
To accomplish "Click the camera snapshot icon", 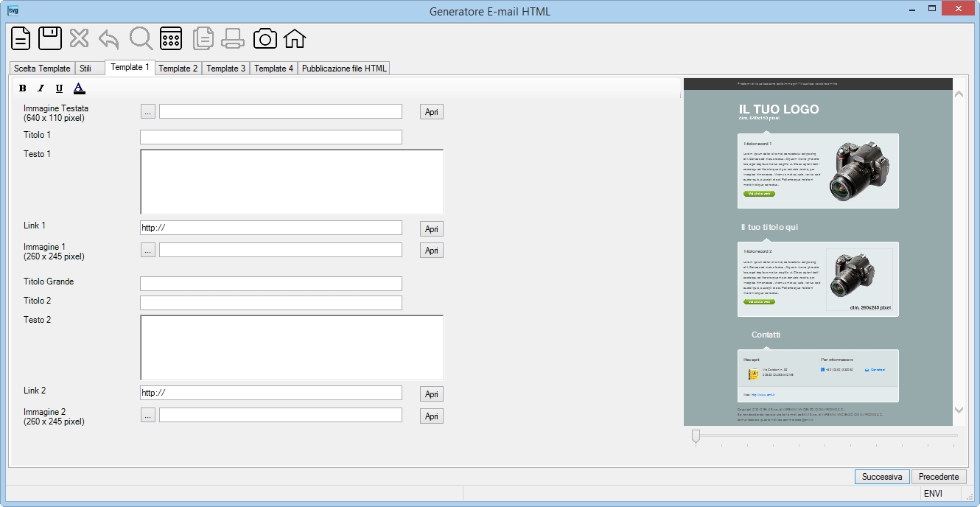I will point(265,38).
